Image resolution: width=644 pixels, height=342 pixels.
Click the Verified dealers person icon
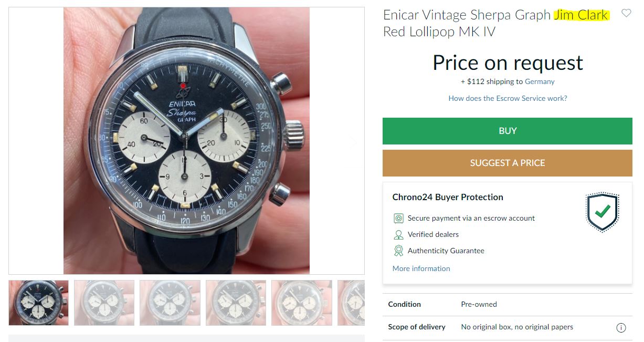(x=398, y=234)
